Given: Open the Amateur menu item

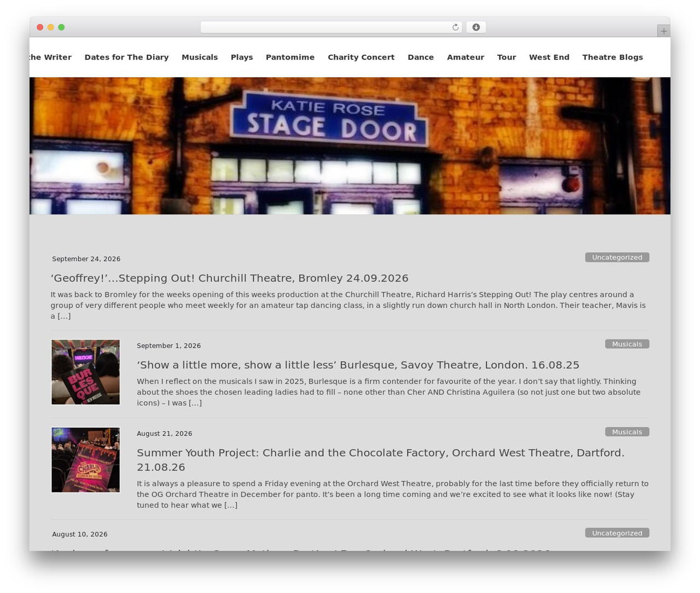Looking at the screenshot, I should click(x=465, y=57).
